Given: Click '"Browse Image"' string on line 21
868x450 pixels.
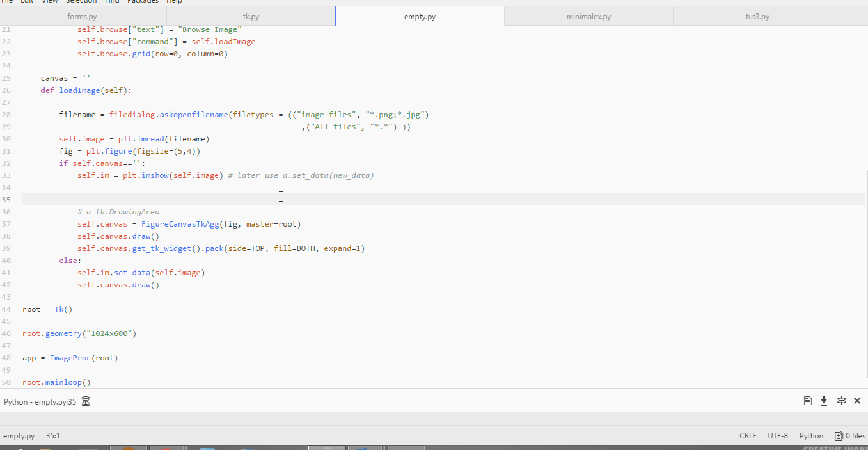Looking at the screenshot, I should (x=210, y=29).
